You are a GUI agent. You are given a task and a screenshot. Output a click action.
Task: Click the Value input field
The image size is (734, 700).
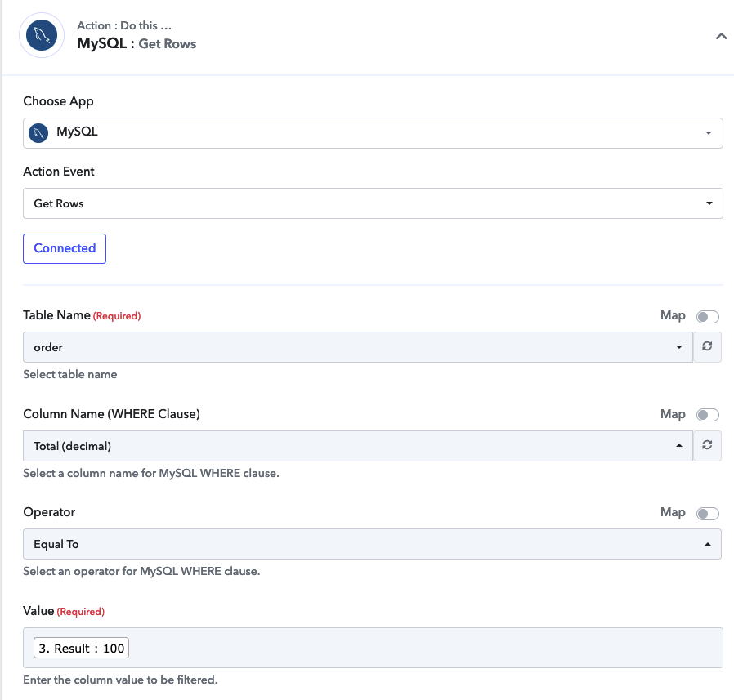(373, 648)
